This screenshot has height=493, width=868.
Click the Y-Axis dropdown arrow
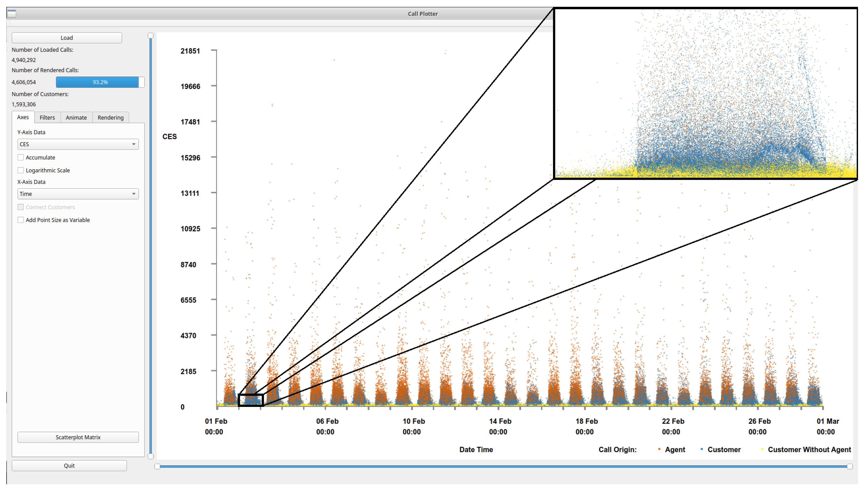(134, 144)
